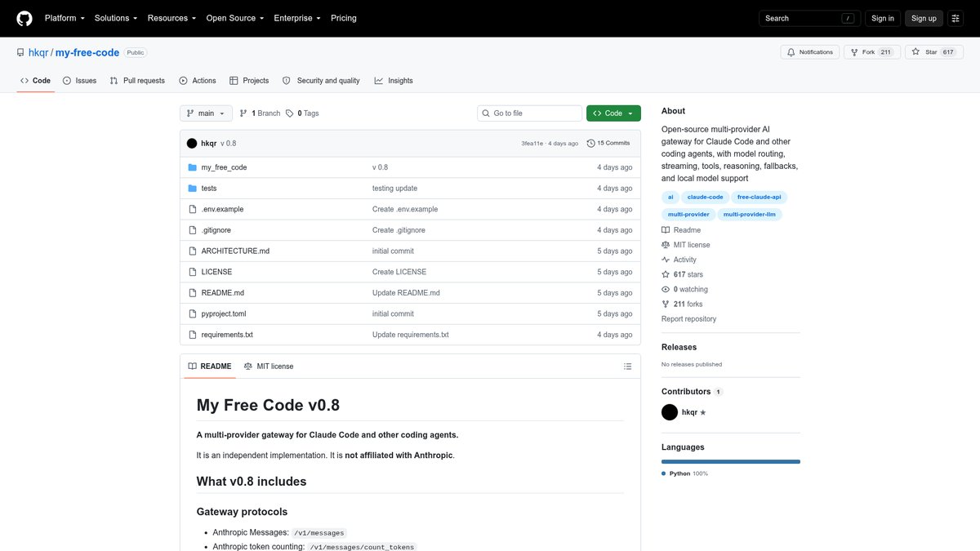Click the star icon beside 617 stars
Image resolution: width=980 pixels, height=551 pixels.
pos(666,274)
